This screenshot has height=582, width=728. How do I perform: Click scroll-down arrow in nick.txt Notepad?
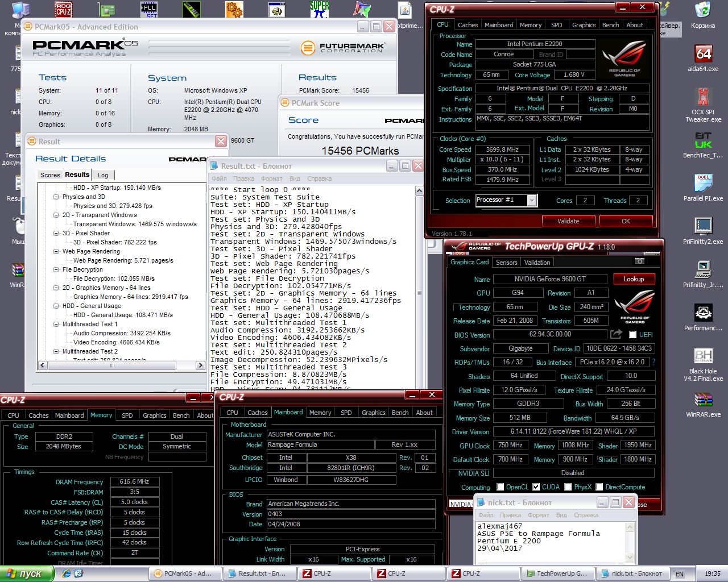point(630,558)
